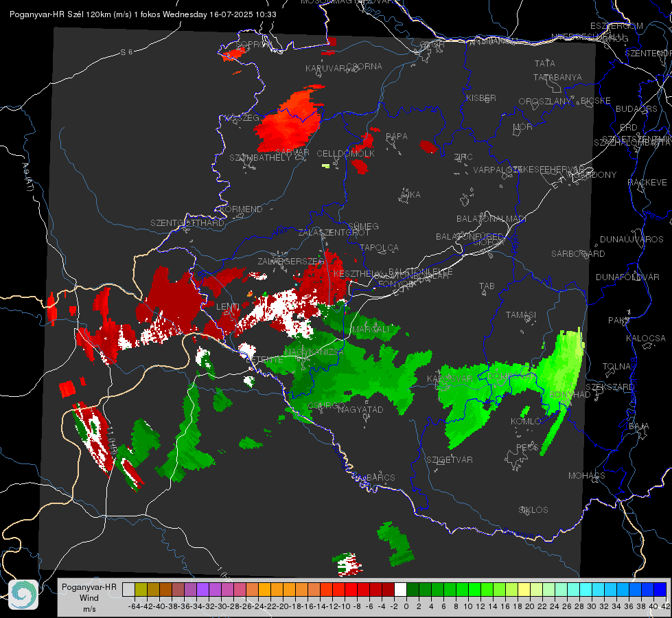Click the SZEKSZARD town label
672x618 pixels.
coord(610,387)
